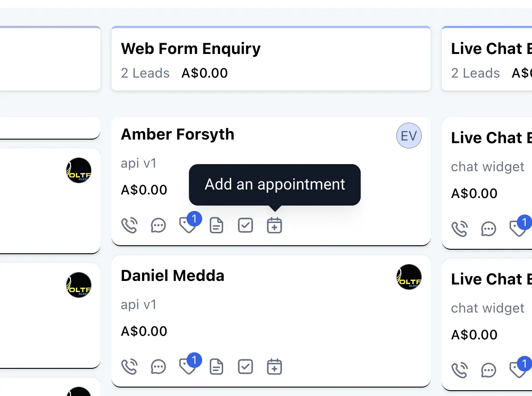Select Web Form Enquiry column header
Viewport: 532px width, 396px height.
point(191,48)
